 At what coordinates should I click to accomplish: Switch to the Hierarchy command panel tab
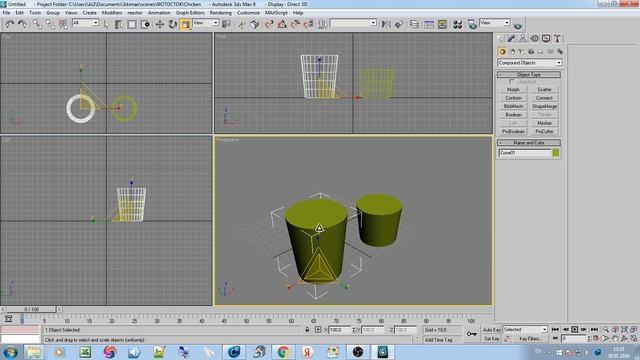(x=523, y=38)
